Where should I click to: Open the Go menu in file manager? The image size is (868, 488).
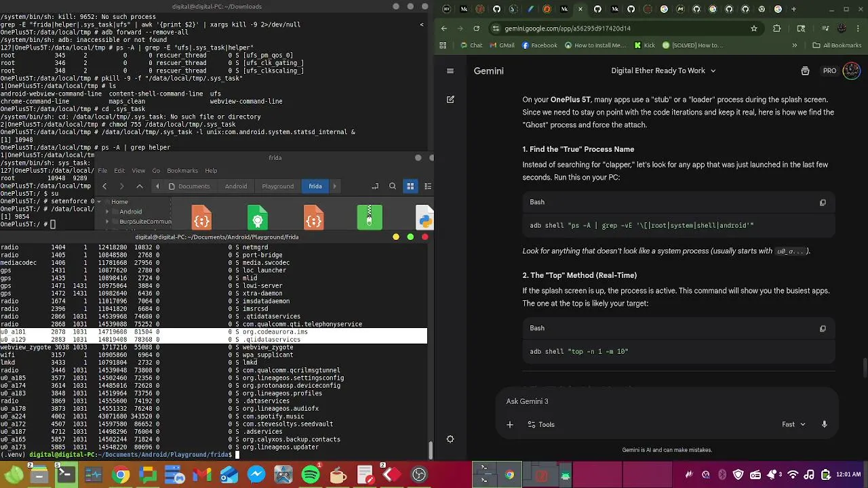(156, 171)
